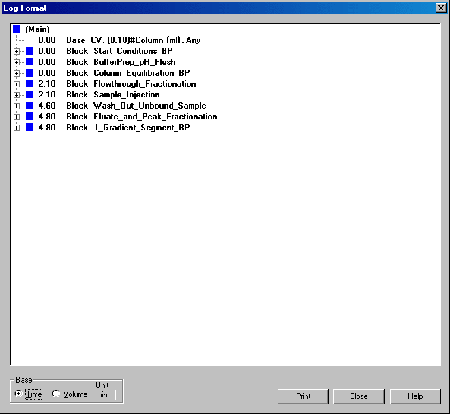Click blue icon of Wash_Out_Unbound_Sample block

pyautogui.click(x=30, y=106)
